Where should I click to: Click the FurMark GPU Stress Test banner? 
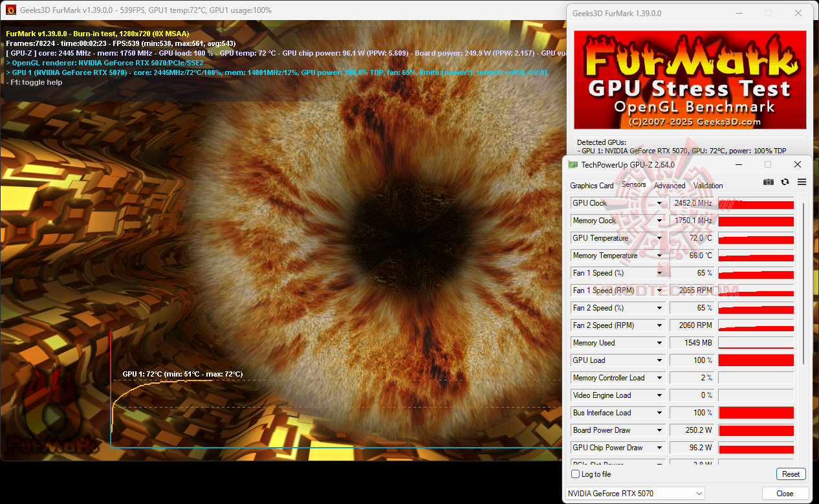click(690, 80)
